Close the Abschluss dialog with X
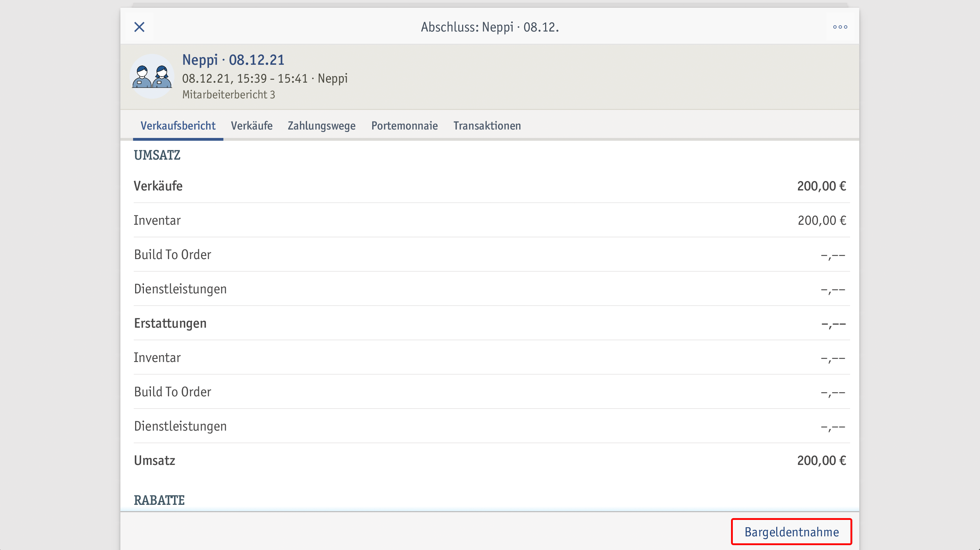 (x=139, y=27)
